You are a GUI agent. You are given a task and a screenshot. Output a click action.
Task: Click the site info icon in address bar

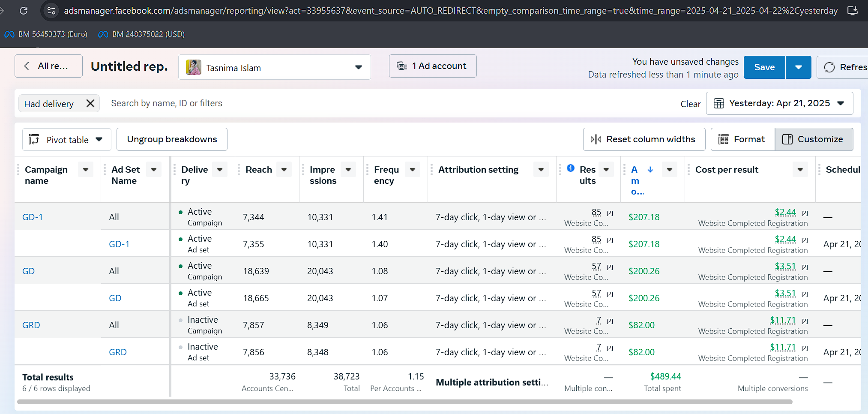(x=51, y=10)
